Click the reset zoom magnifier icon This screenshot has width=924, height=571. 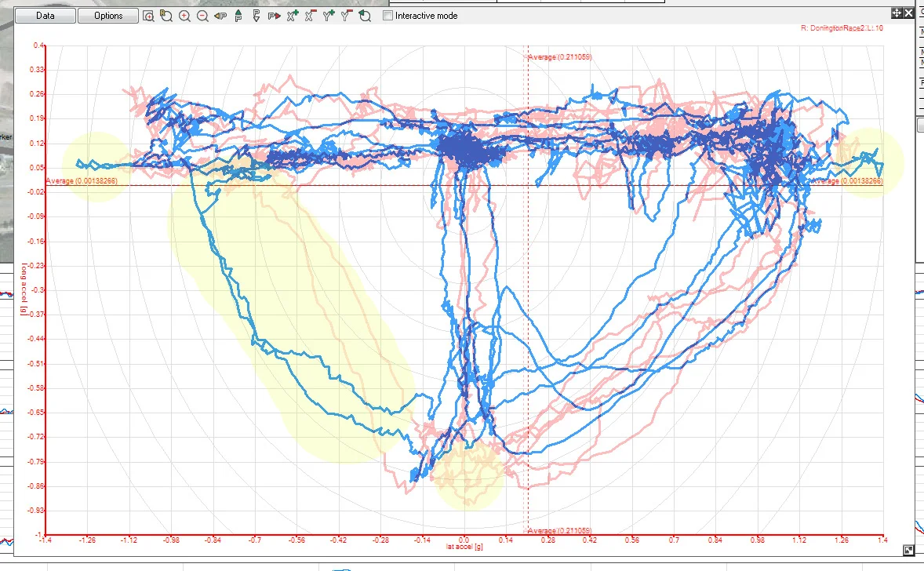coord(166,16)
